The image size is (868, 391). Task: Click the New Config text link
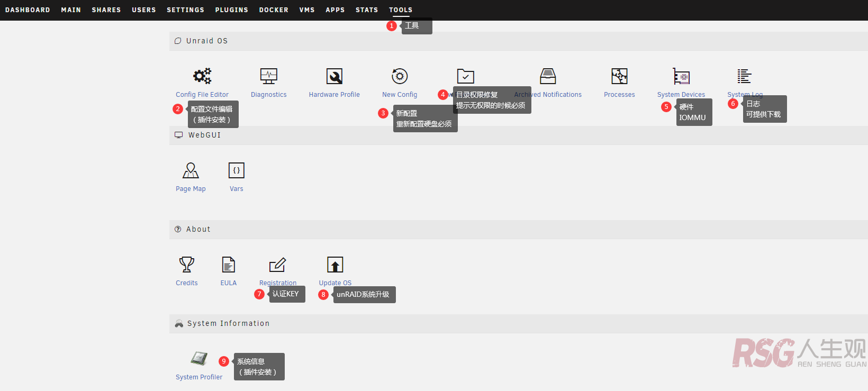coord(400,95)
